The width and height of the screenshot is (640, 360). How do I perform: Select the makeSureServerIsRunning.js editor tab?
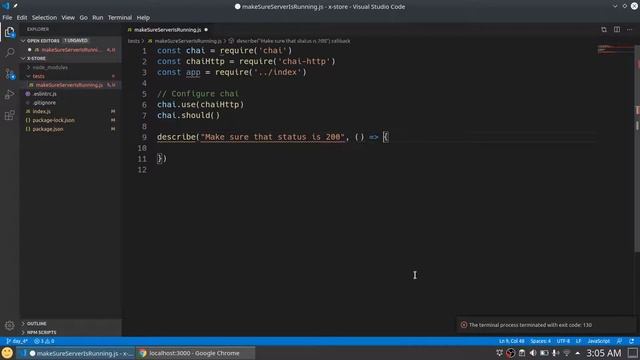[x=167, y=29]
